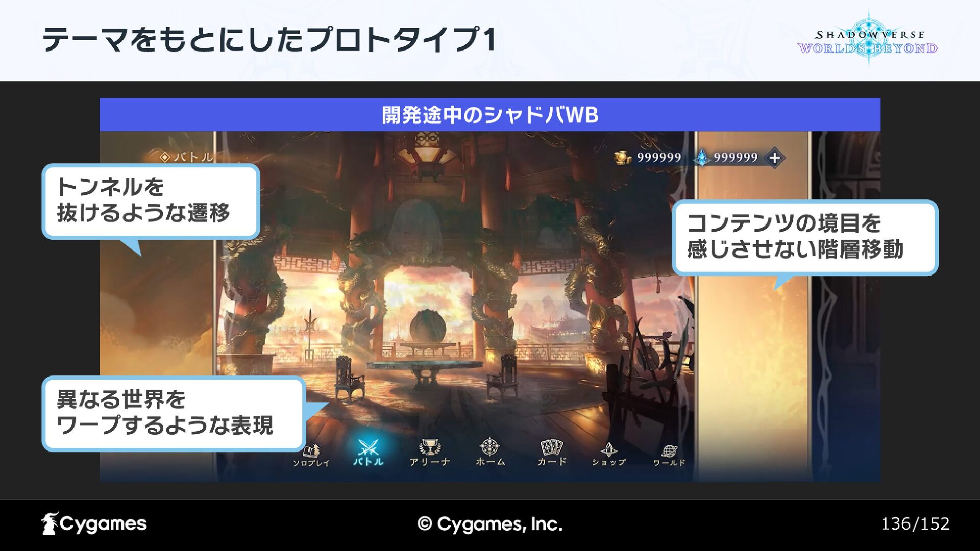Screen dimensions: 980x551
Task: Click the Cygames logo in footer
Action: [94, 523]
